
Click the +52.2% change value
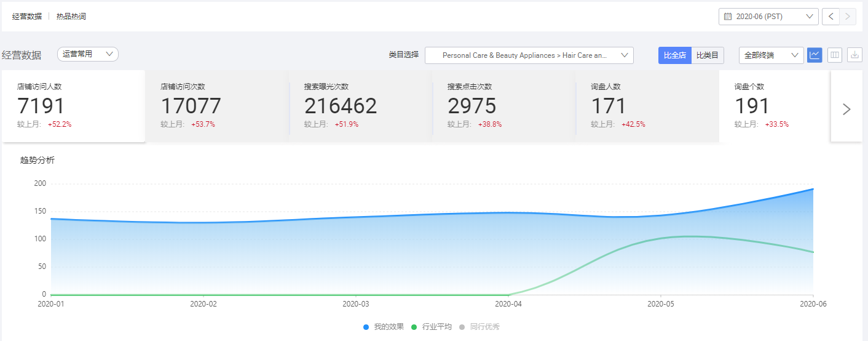[x=60, y=124]
